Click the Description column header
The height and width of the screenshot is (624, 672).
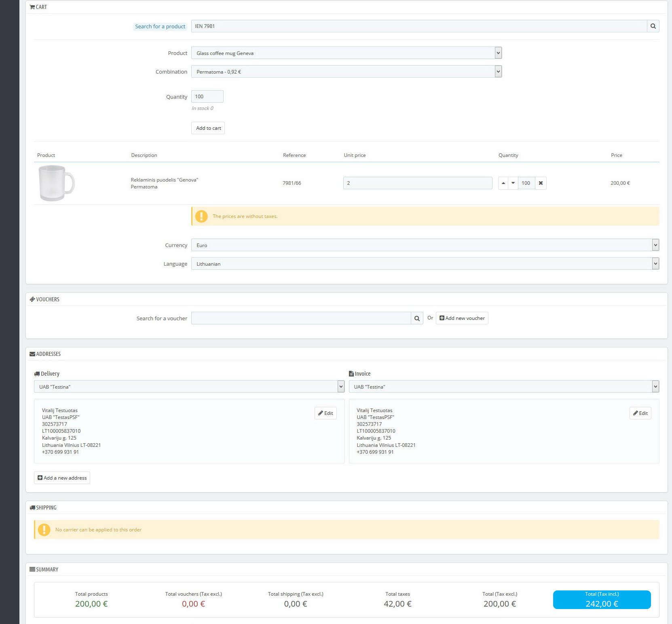click(x=144, y=155)
